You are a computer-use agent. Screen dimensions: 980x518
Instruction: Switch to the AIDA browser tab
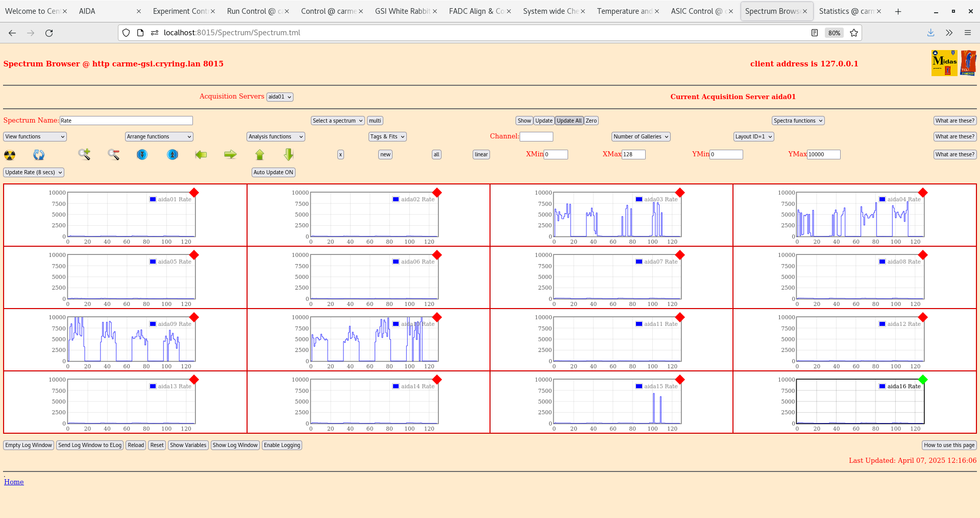tap(87, 11)
